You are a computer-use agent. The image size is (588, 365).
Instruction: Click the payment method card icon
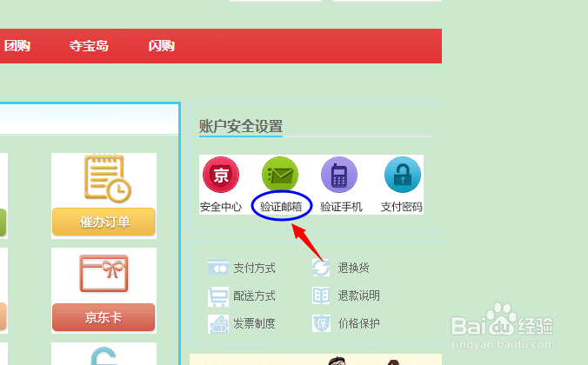coord(218,268)
